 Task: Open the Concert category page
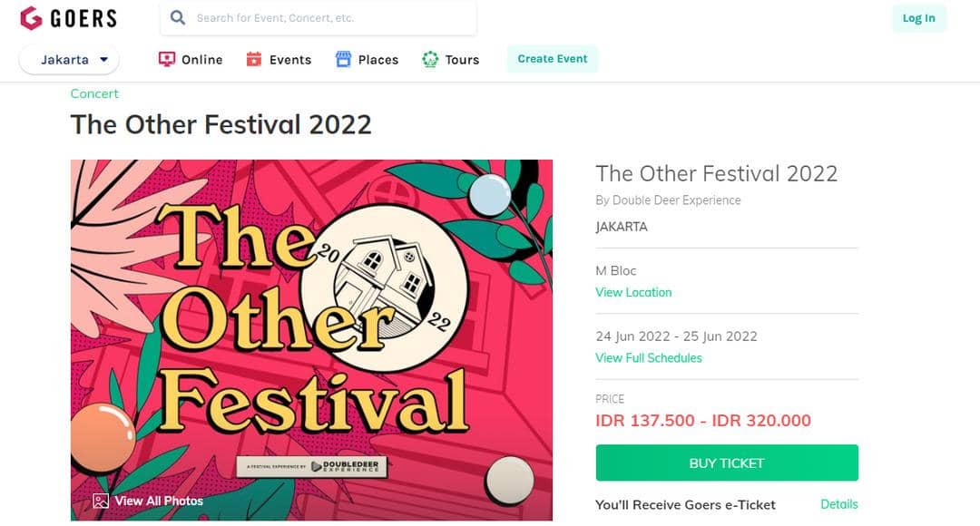(93, 93)
